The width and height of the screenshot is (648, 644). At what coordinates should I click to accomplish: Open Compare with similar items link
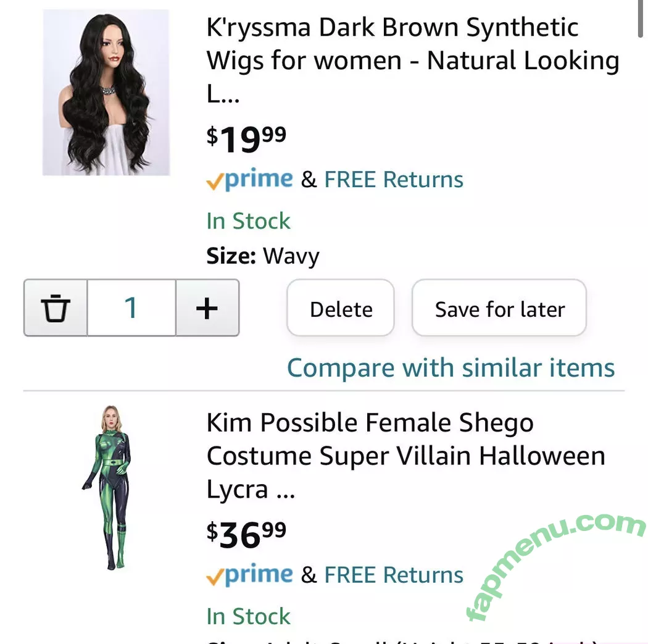[x=451, y=368]
